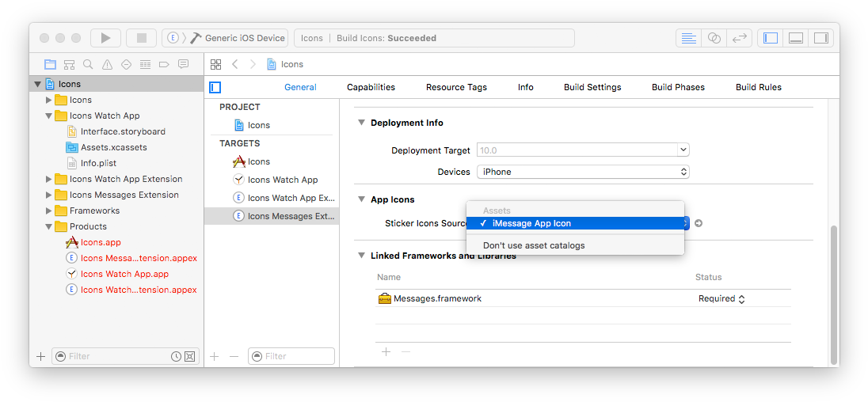This screenshot has width=868, height=402.
Task: Open the Breakpoint navigator
Action: (x=164, y=65)
